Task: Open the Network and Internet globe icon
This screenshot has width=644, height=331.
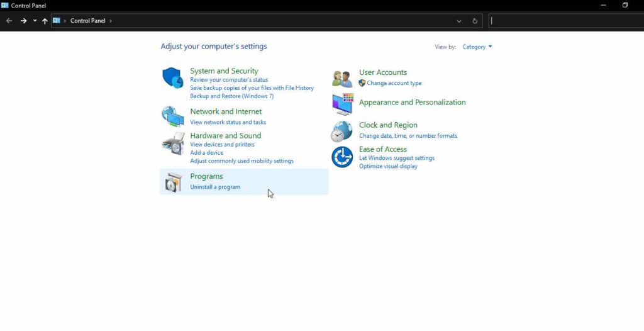Action: point(172,117)
